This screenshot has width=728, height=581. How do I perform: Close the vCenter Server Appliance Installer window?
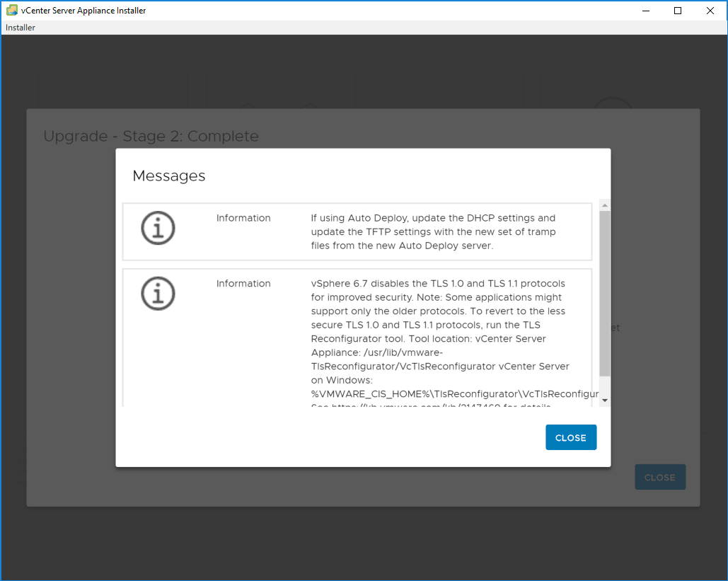pyautogui.click(x=710, y=10)
